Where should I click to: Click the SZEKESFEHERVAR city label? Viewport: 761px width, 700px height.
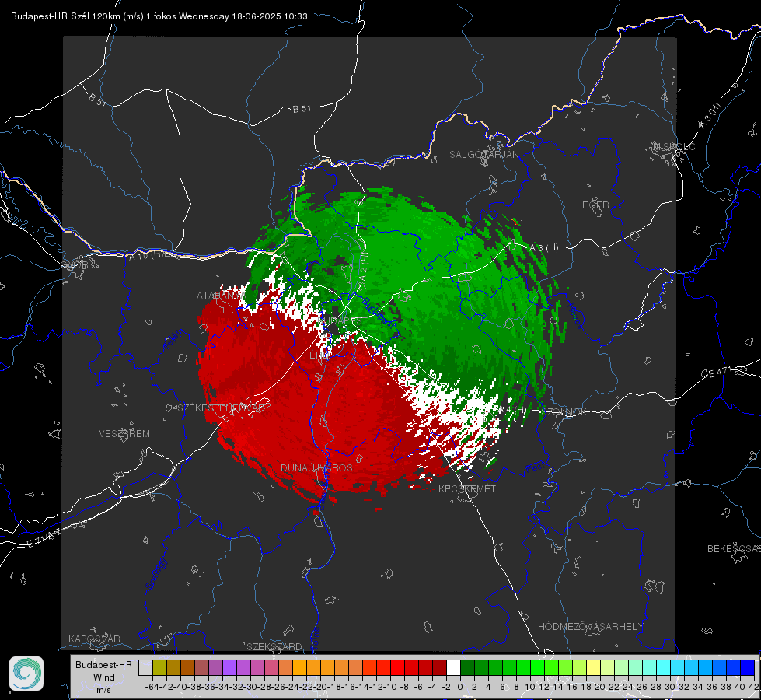(221, 408)
